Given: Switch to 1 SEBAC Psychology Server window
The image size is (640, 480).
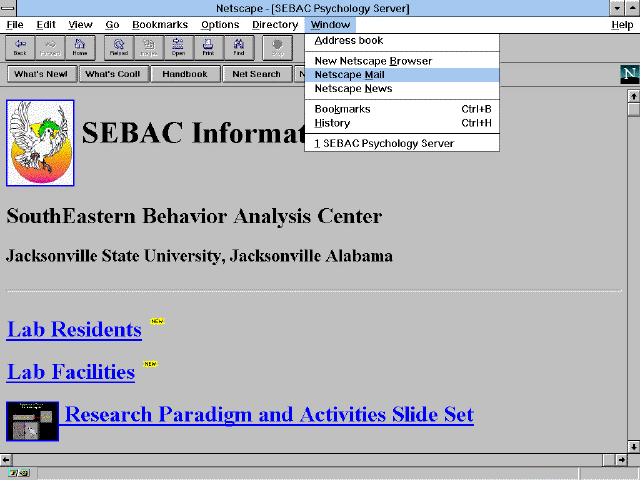Looking at the screenshot, I should pyautogui.click(x=402, y=144).
